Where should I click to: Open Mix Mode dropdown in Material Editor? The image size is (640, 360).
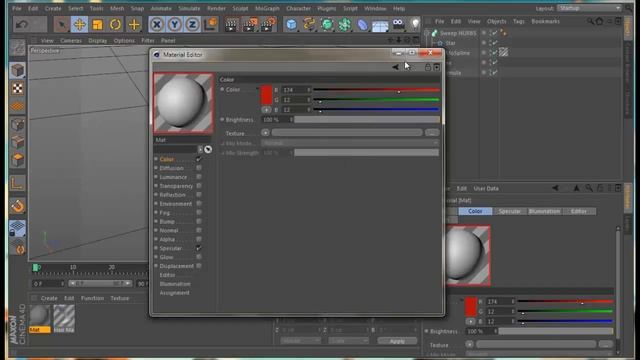(350, 143)
